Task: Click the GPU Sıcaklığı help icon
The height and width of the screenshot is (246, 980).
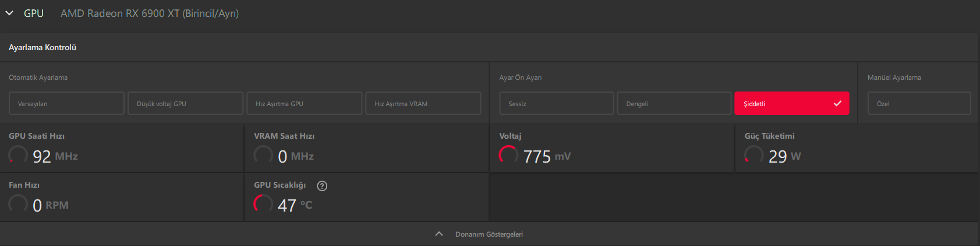Action: click(322, 185)
